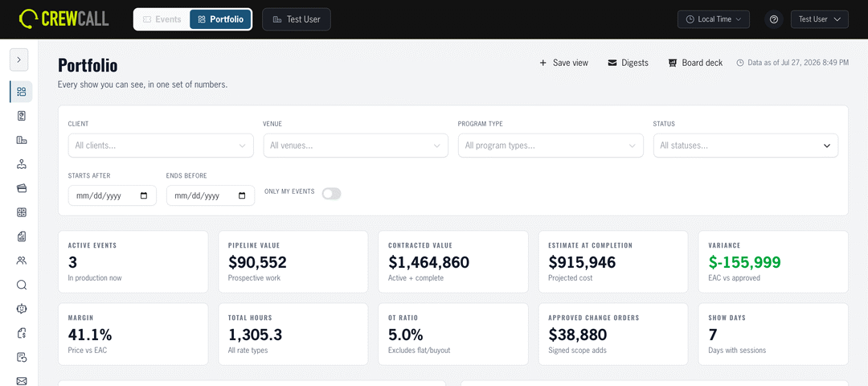Click the CrewCall logo
The height and width of the screenshot is (386, 868).
tap(63, 18)
